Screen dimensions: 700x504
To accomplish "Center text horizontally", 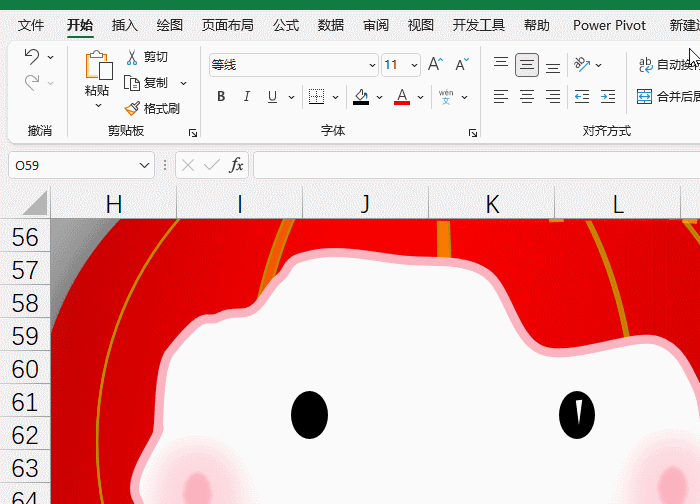I will point(527,96).
